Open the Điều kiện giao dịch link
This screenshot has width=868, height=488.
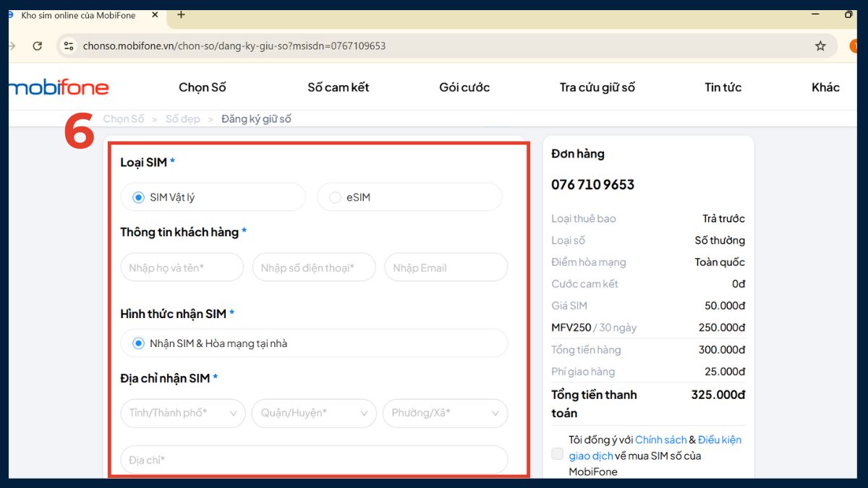coord(655,448)
